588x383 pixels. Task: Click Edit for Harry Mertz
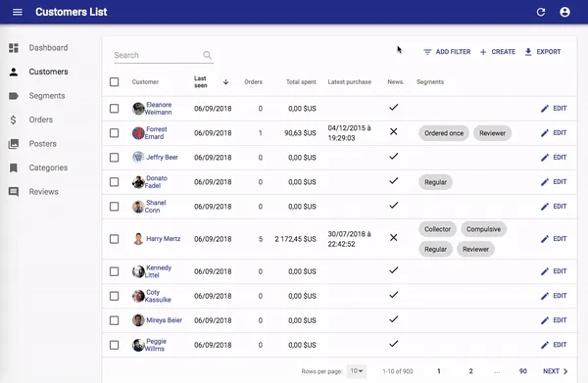click(554, 239)
